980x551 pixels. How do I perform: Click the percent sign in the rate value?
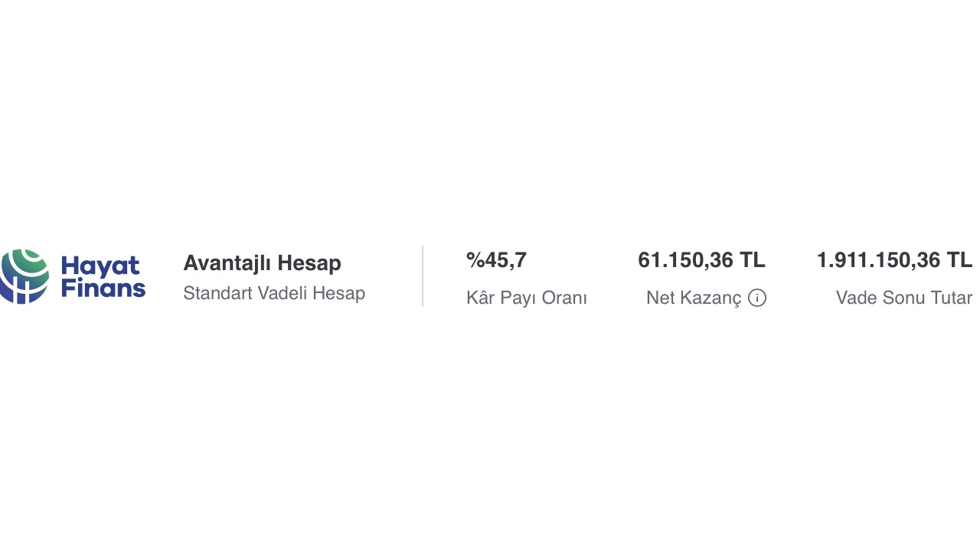click(x=475, y=260)
